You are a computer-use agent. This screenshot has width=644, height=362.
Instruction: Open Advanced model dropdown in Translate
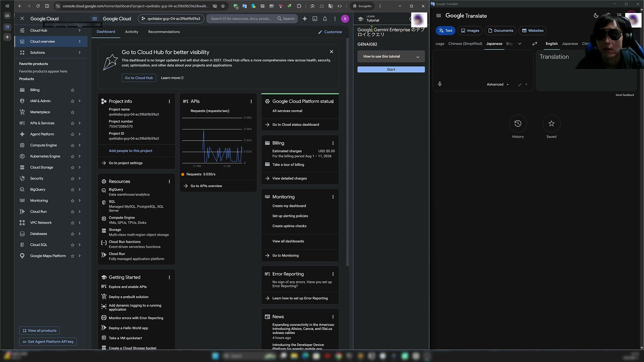497,84
